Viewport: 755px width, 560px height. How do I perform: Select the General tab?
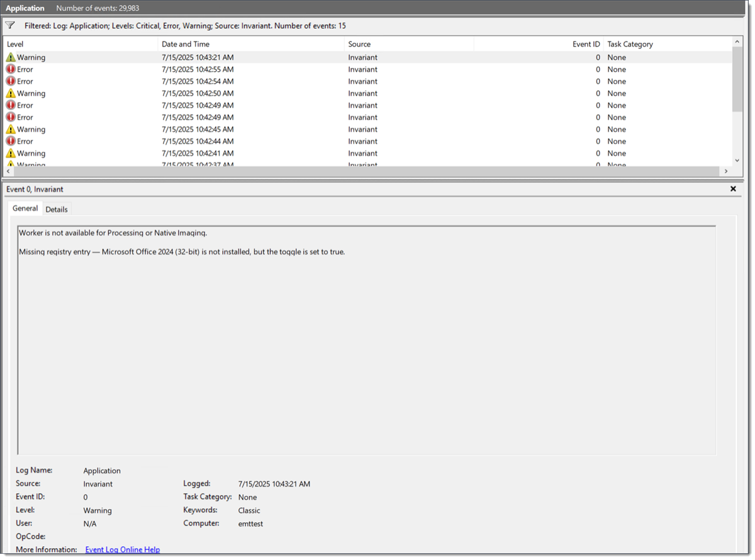(25, 208)
